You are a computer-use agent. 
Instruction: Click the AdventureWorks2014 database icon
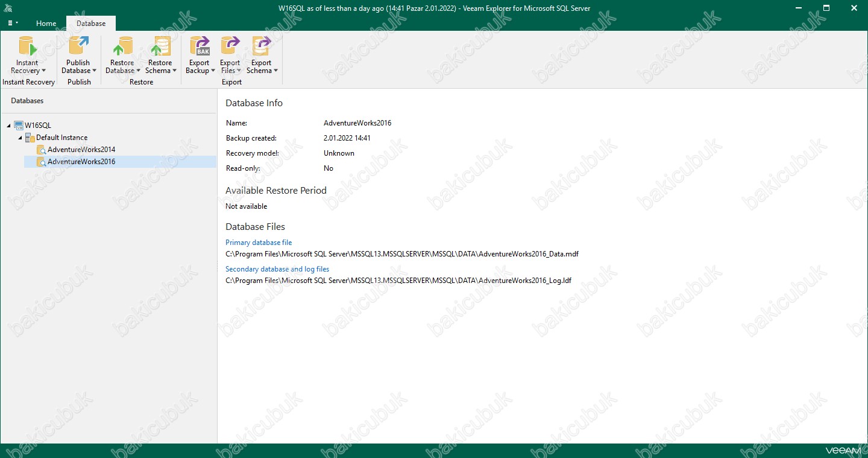click(41, 150)
